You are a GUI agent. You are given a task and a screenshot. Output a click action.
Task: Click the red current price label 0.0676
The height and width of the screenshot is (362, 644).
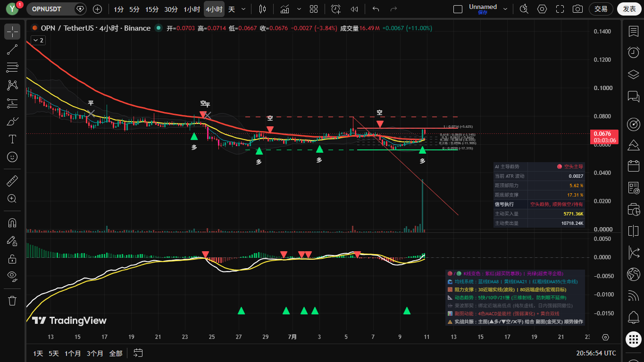[x=604, y=137]
